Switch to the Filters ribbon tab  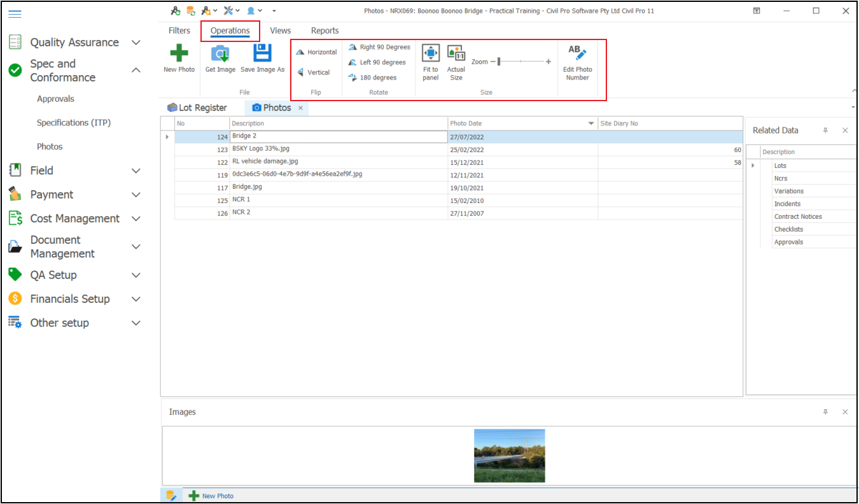[179, 31]
